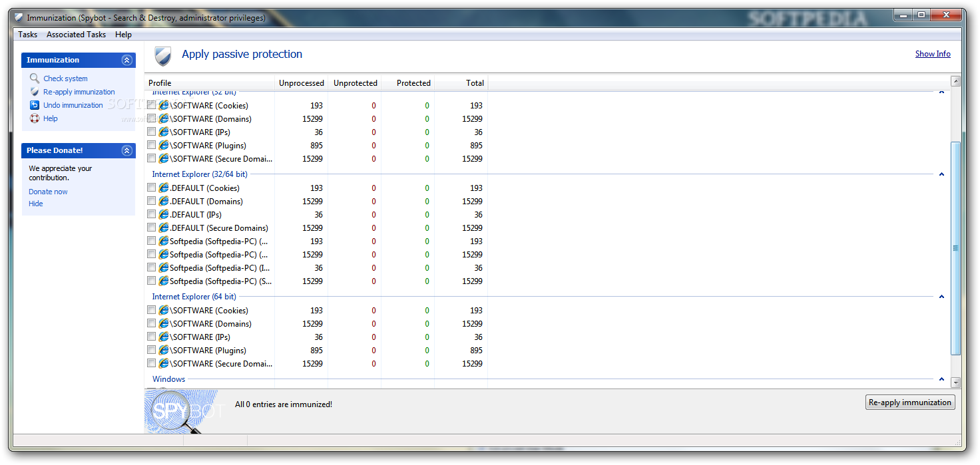Collapse the Internet Explorer (32/64 bit) group
The height and width of the screenshot is (465, 980).
coord(941,174)
